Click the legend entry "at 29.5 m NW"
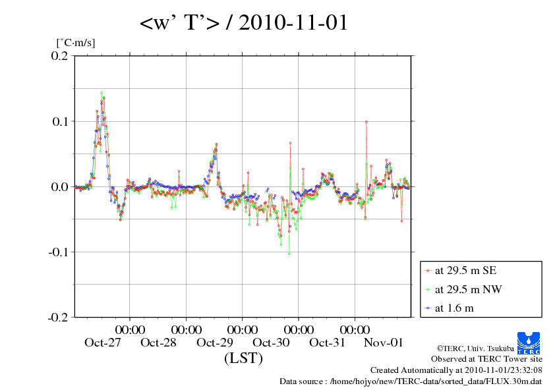 click(468, 289)
